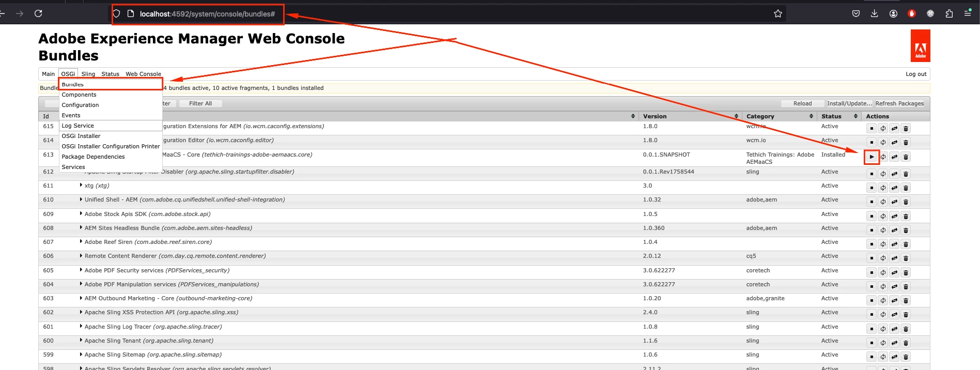The height and width of the screenshot is (370, 980).
Task: Stop Adobe PDF Security services bundle
Action: [872, 272]
